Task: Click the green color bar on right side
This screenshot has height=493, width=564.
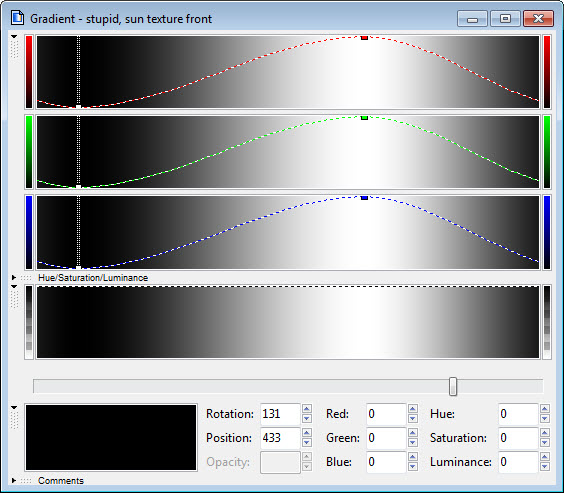Action: [547, 152]
